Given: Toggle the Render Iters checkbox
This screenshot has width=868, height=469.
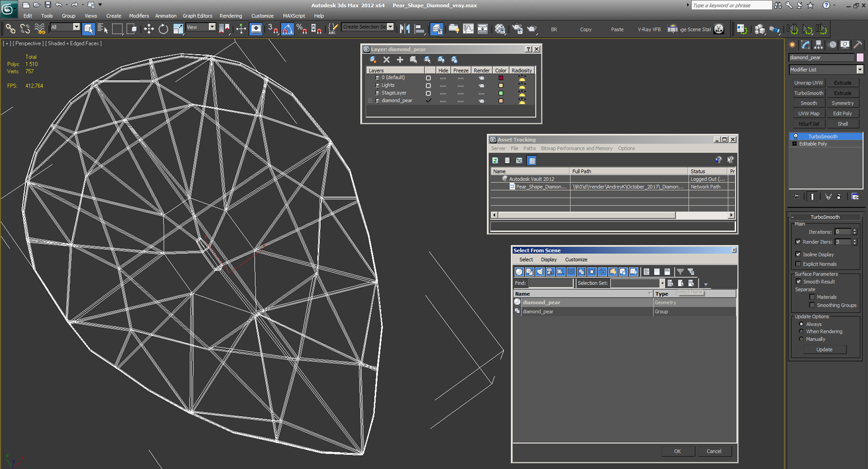Looking at the screenshot, I should (798, 242).
